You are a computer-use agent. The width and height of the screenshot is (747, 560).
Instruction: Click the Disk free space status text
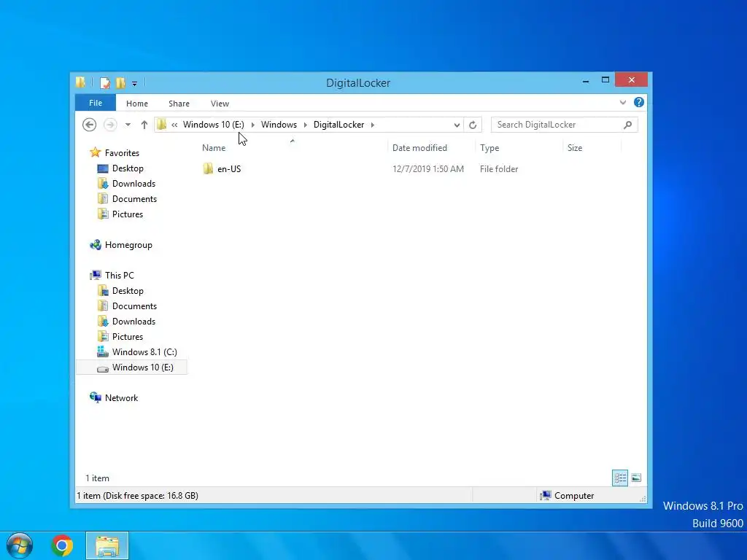(138, 496)
